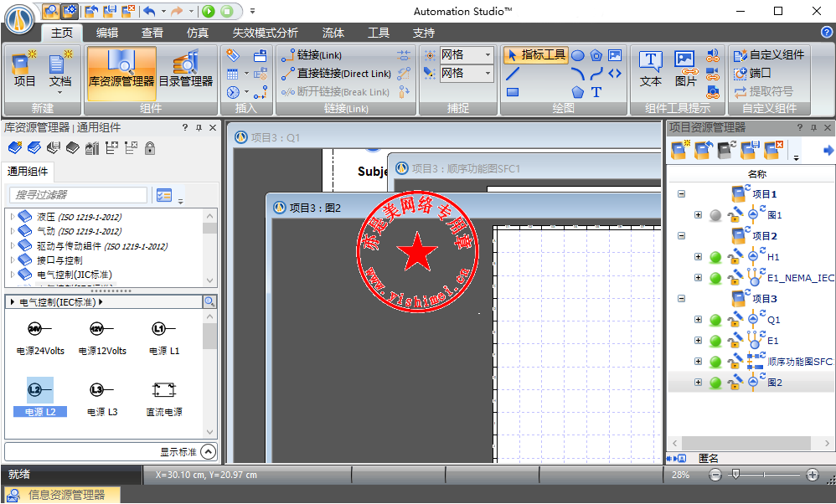
Task: Click the 直接链接(Direct Link) button
Action: (x=337, y=74)
